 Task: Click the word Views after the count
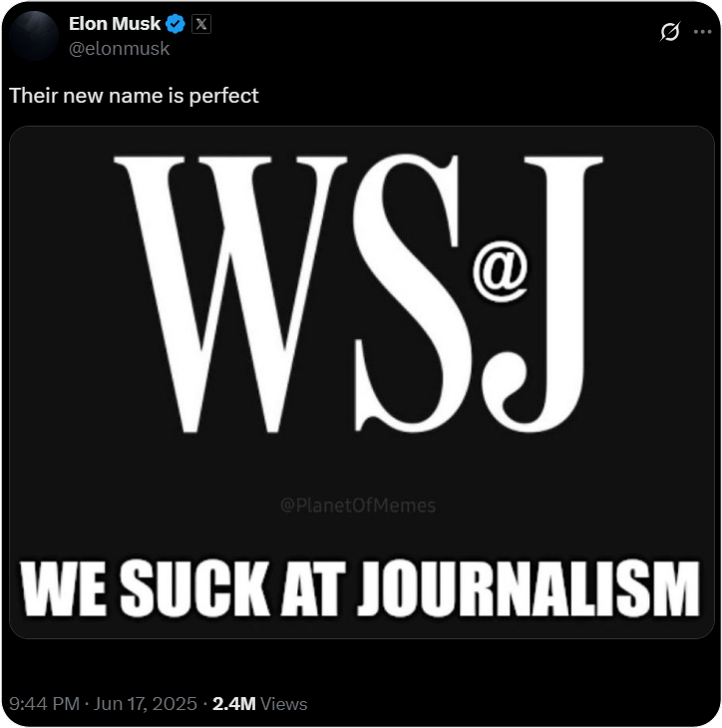tap(283, 704)
